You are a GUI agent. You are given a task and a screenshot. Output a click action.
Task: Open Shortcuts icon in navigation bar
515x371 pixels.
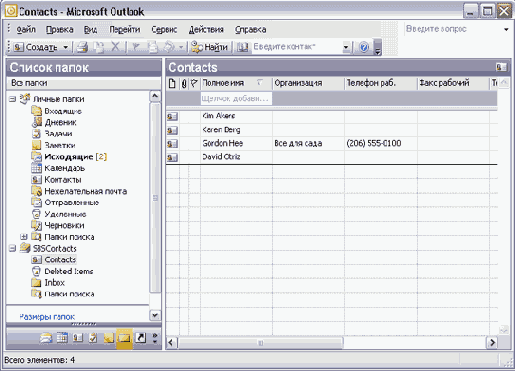140,339
